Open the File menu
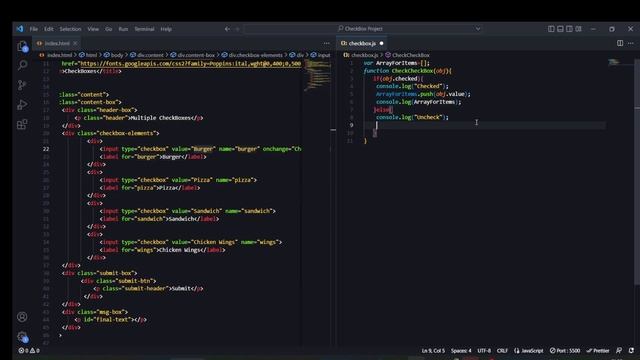 (x=33, y=29)
